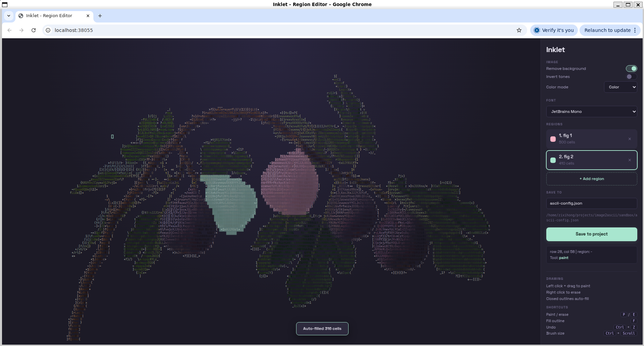Click the ascii-config.json filename field
Image resolution: width=644 pixels, height=346 pixels.
tap(591, 203)
